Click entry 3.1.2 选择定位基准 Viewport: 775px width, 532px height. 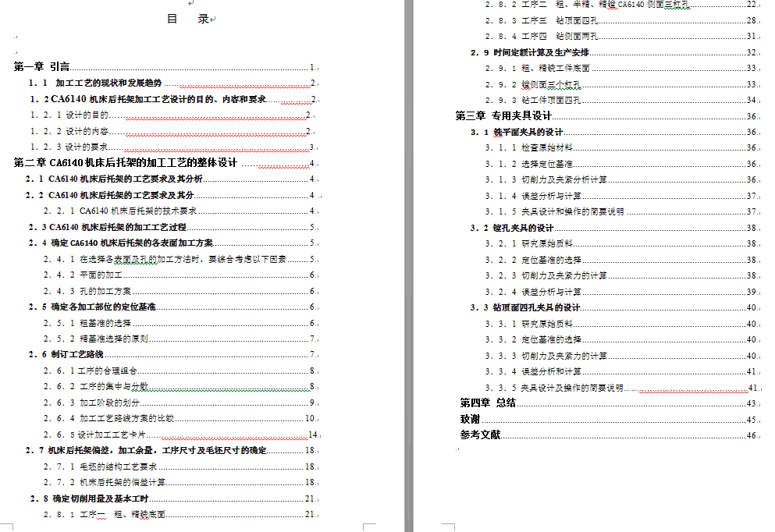pos(622,164)
